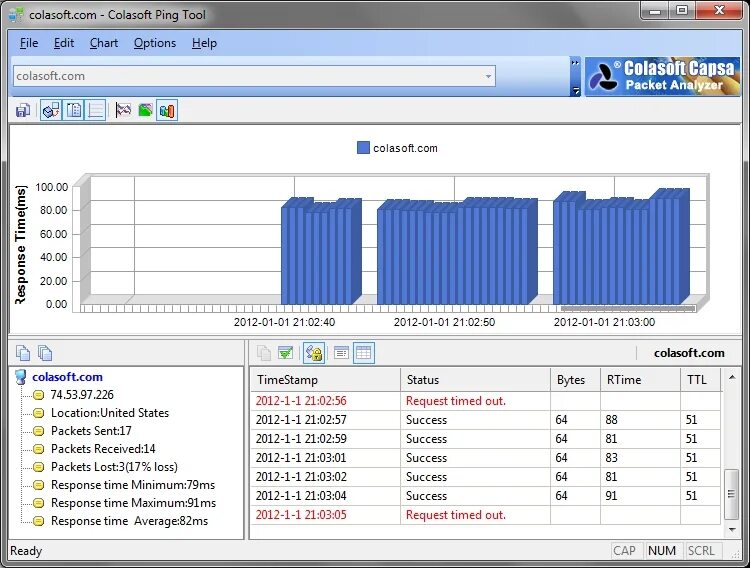Select the 21:03:05 Request timed out row

(485, 515)
